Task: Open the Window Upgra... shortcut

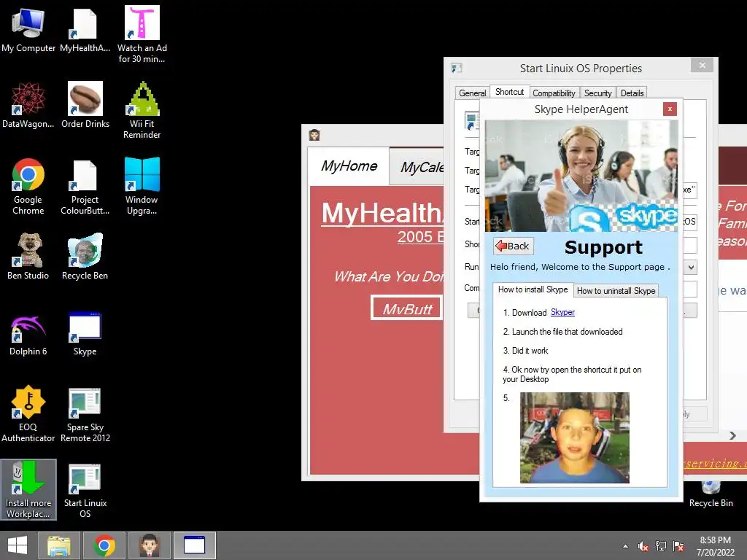Action: point(142,186)
